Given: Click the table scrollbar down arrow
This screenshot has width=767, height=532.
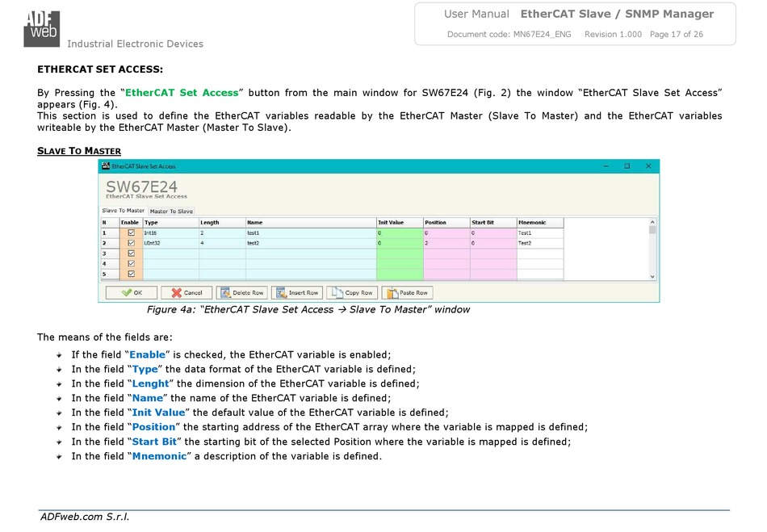Looking at the screenshot, I should pyautogui.click(x=652, y=276).
